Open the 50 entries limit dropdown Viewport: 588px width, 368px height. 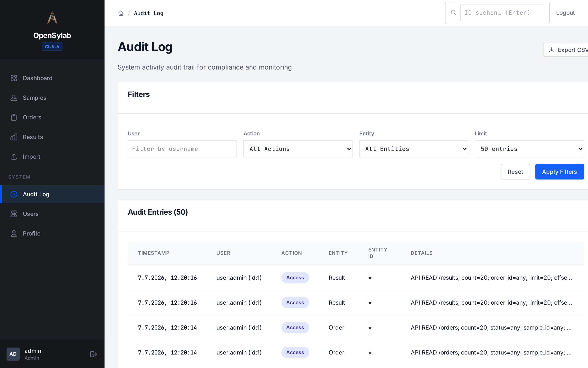tap(529, 149)
